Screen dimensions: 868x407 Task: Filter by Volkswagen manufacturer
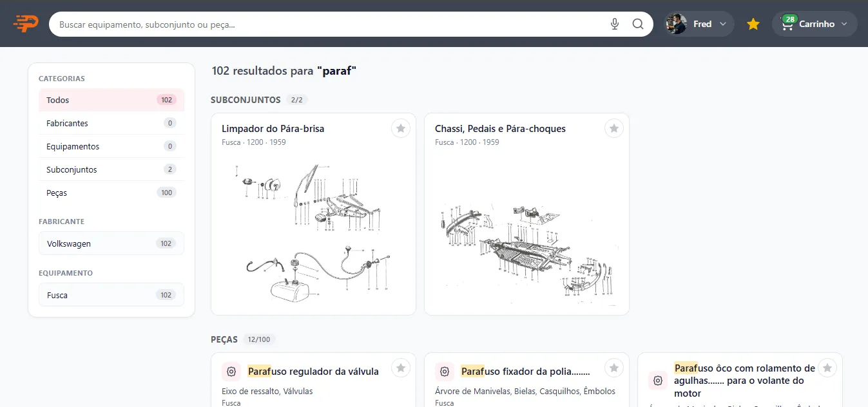click(111, 243)
